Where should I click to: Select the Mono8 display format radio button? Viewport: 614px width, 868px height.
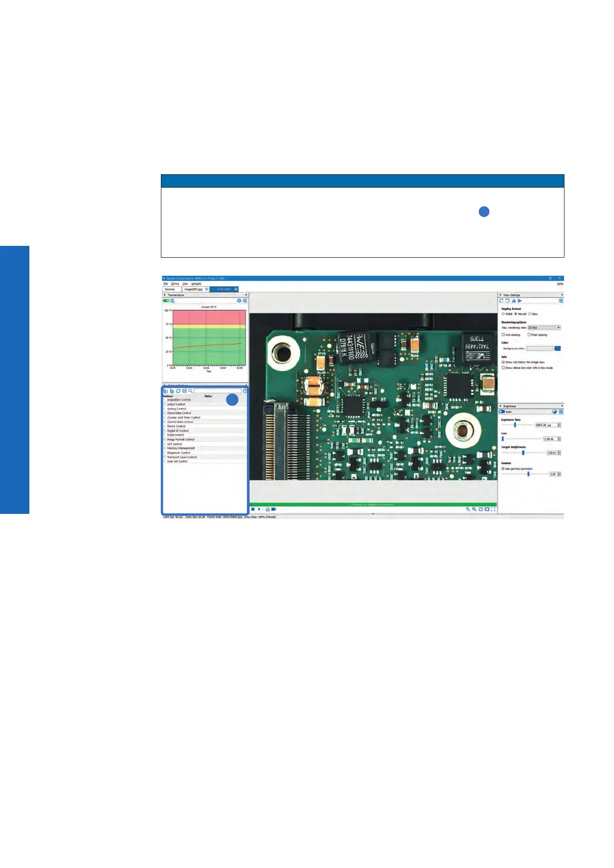516,314
